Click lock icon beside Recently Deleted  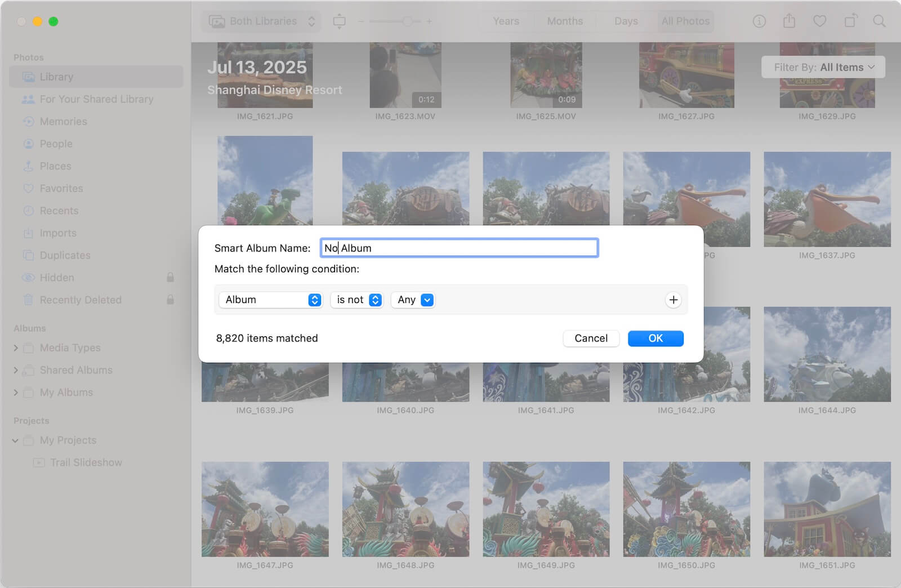(x=170, y=300)
